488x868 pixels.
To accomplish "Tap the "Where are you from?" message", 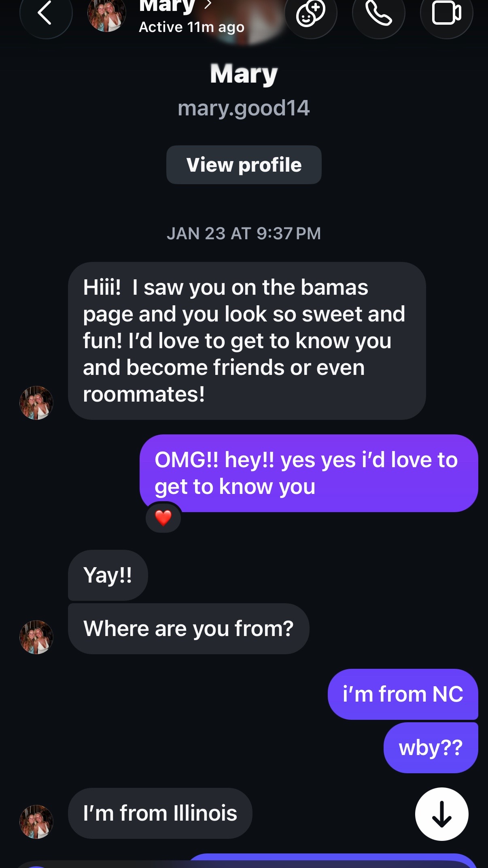I will (189, 629).
